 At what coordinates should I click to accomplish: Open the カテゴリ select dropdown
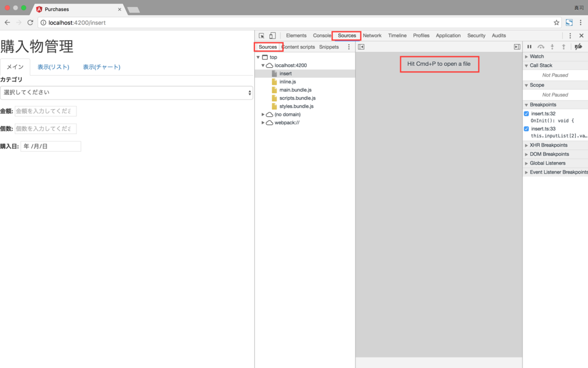[126, 93]
